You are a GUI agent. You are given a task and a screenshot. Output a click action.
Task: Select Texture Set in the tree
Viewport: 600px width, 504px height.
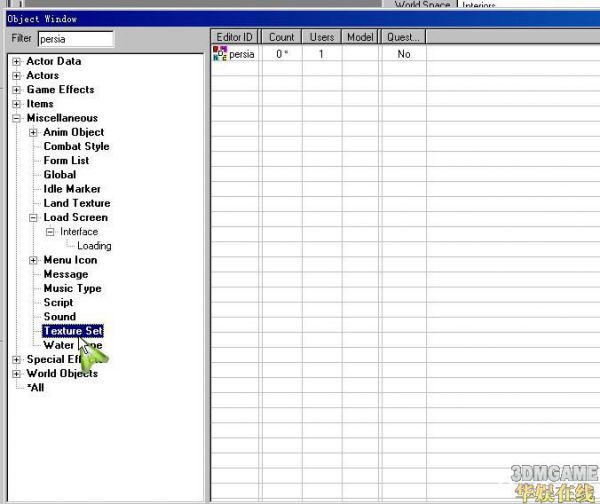click(72, 331)
